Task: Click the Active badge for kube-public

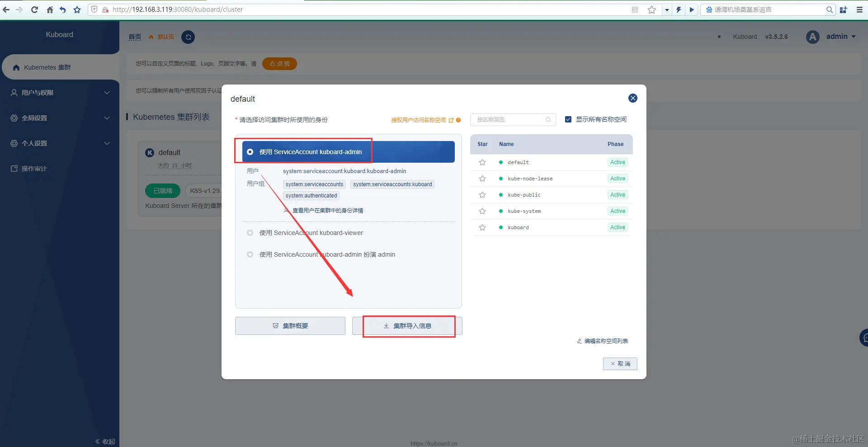Action: [618, 195]
